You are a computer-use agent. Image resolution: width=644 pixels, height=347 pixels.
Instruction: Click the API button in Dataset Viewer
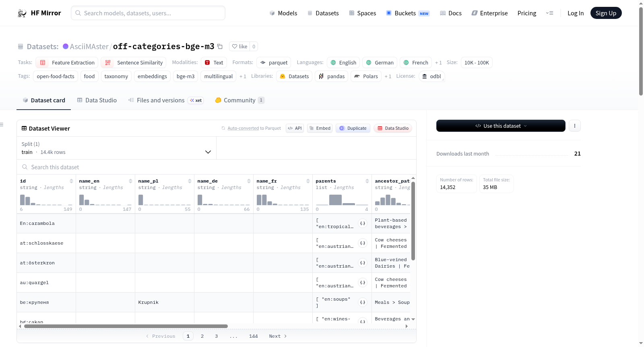click(295, 128)
